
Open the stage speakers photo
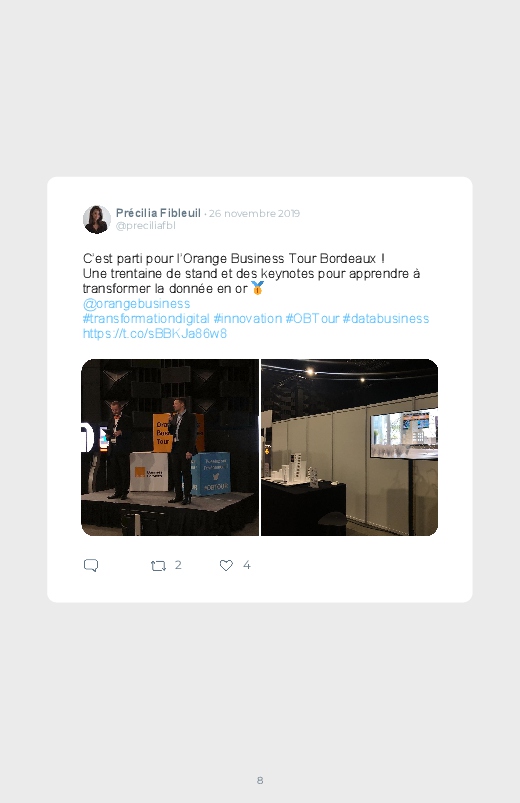170,448
